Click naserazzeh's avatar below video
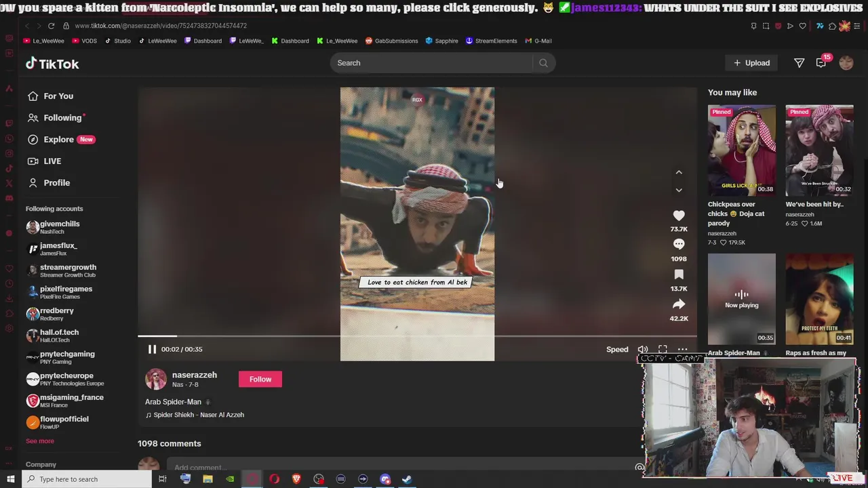Screen dimensions: 868x488 coord(156,380)
